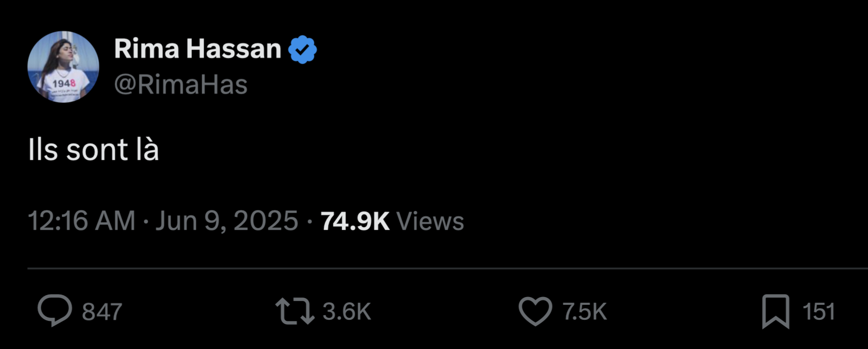868x349 pixels.
Task: Click the word "là" in the tweet
Action: click(x=147, y=150)
